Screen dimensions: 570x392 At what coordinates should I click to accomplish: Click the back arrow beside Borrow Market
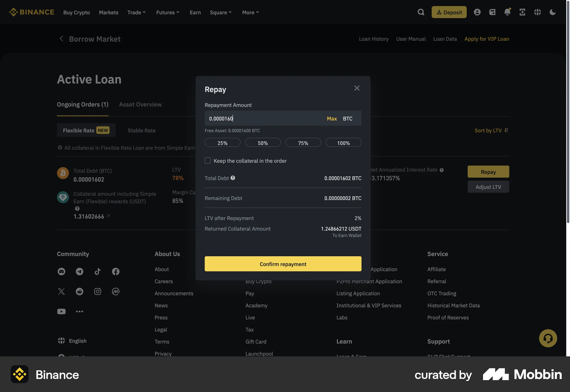pyautogui.click(x=61, y=39)
